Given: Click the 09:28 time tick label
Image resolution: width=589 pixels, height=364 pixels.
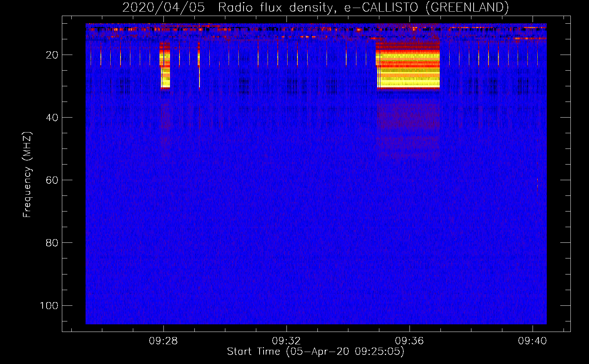Looking at the screenshot, I should point(163,341).
